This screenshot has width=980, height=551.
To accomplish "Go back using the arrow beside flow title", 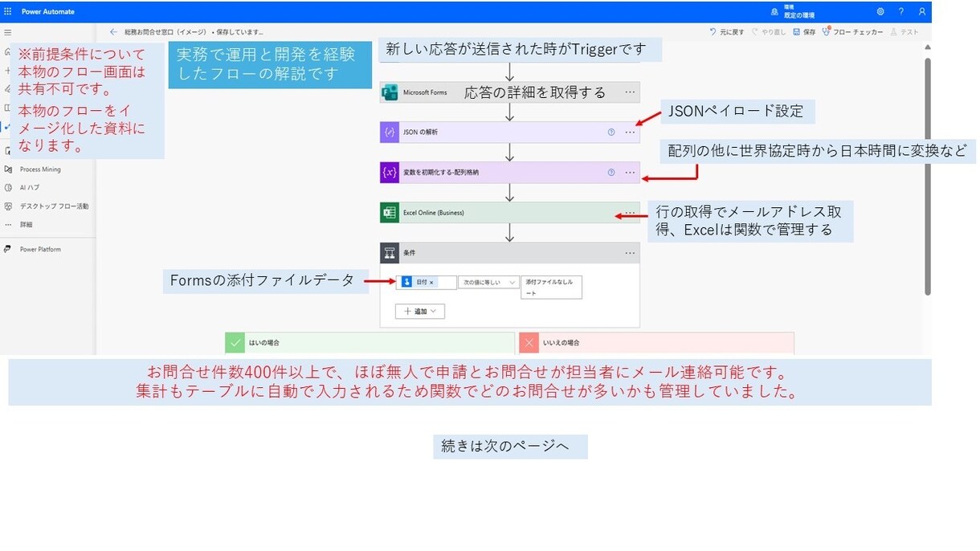I will (x=113, y=32).
